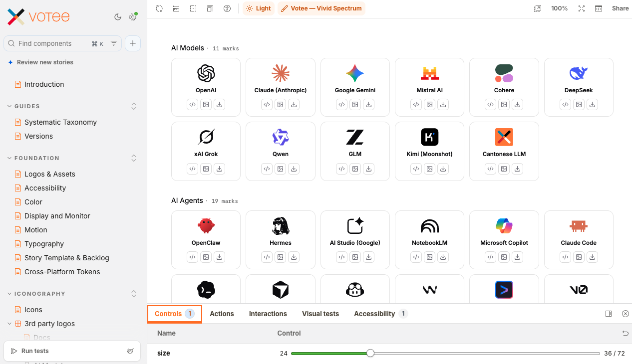Collapse the GUIDES section

pos(27,106)
